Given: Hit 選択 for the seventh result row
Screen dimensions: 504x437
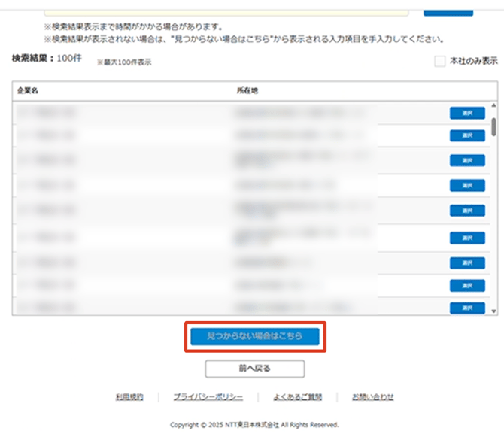Looking at the screenshot, I should (x=467, y=263).
